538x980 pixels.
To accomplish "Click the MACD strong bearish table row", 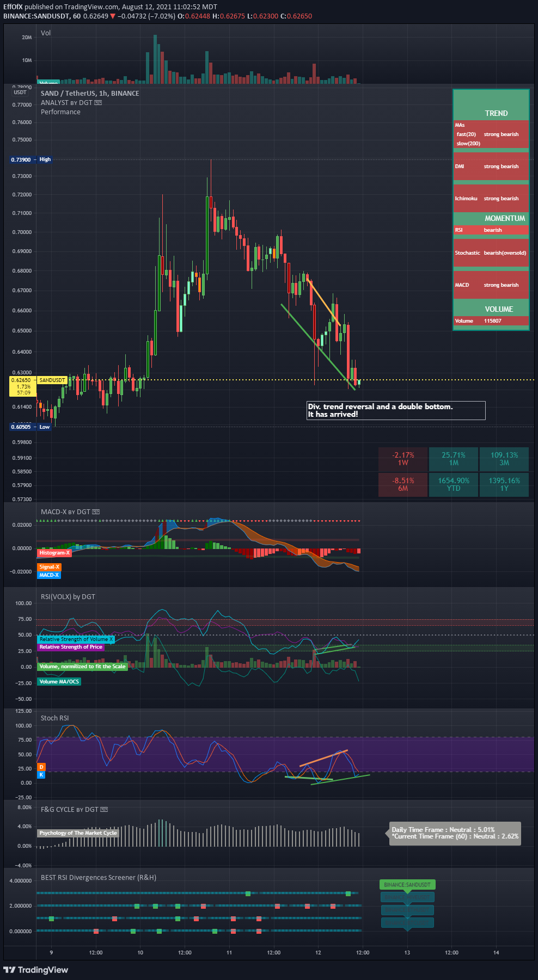I will [x=491, y=285].
